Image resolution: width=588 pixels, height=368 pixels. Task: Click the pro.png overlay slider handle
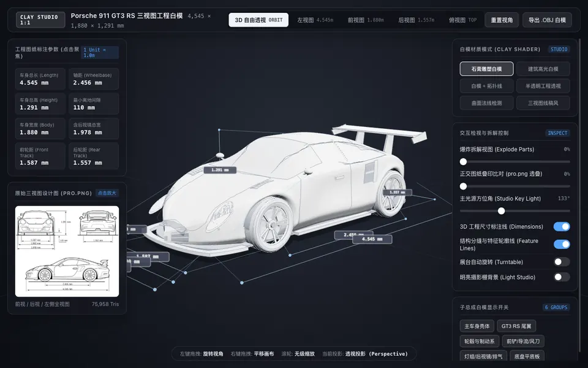pos(464,186)
